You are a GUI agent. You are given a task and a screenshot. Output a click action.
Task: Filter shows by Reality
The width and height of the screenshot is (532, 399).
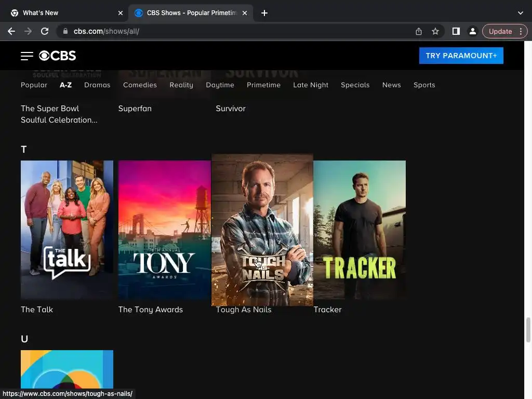pos(181,85)
